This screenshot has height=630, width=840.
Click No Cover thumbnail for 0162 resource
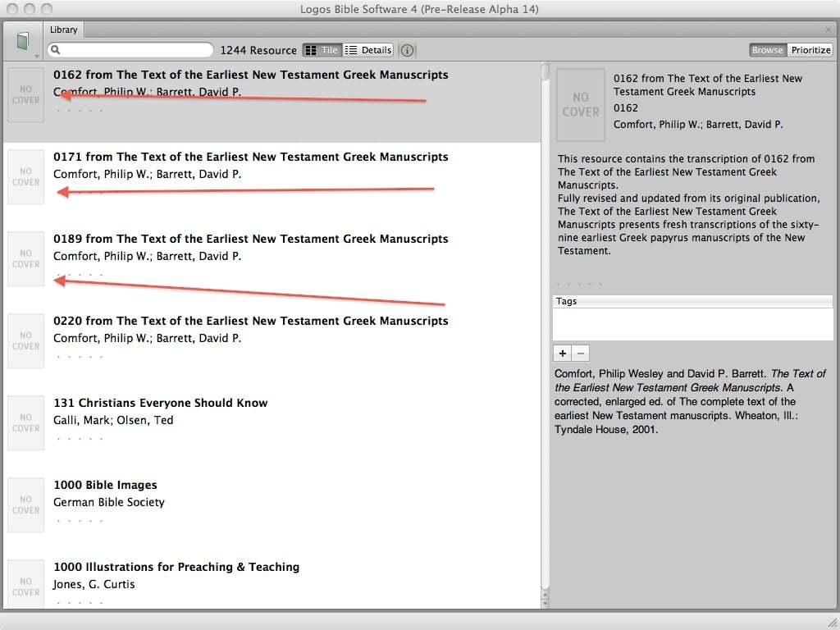[x=25, y=95]
